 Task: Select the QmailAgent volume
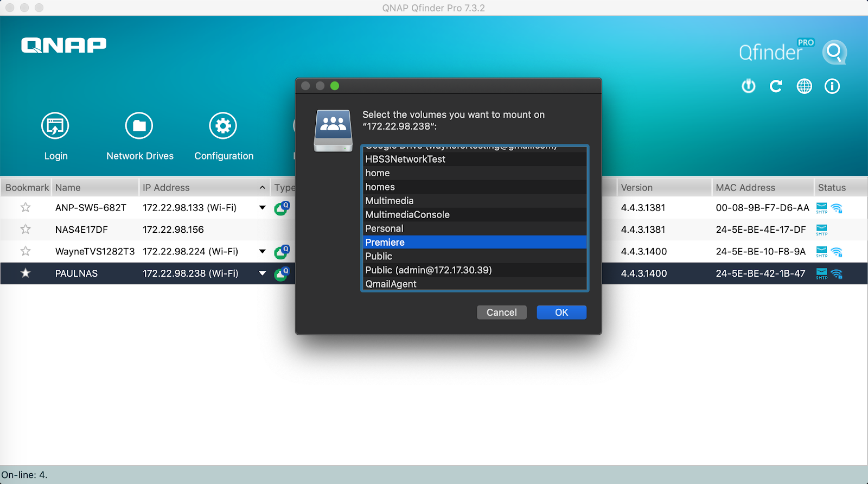click(x=475, y=284)
